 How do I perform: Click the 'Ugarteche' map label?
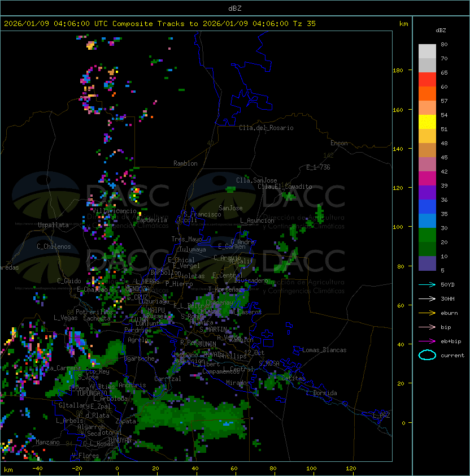tap(140, 358)
